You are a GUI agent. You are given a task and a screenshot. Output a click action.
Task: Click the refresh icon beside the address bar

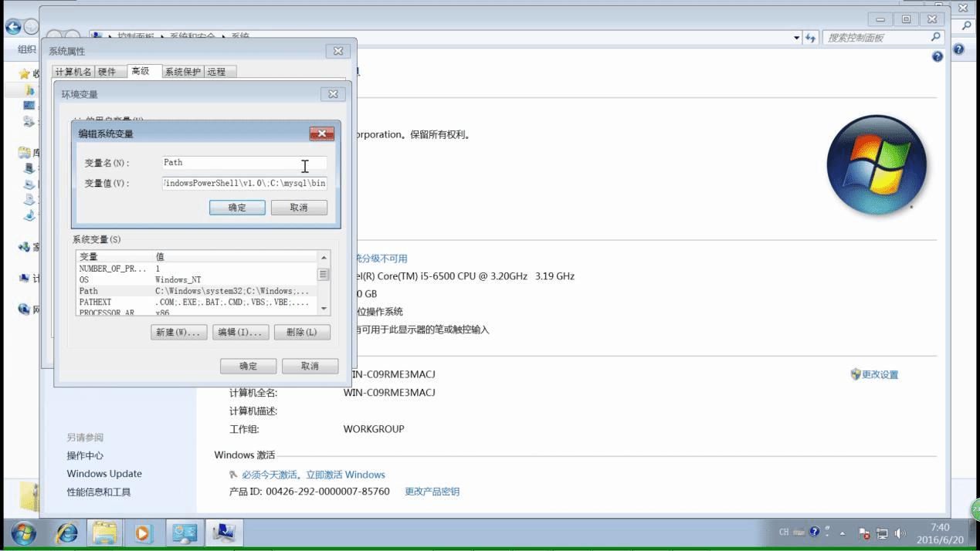coord(812,37)
